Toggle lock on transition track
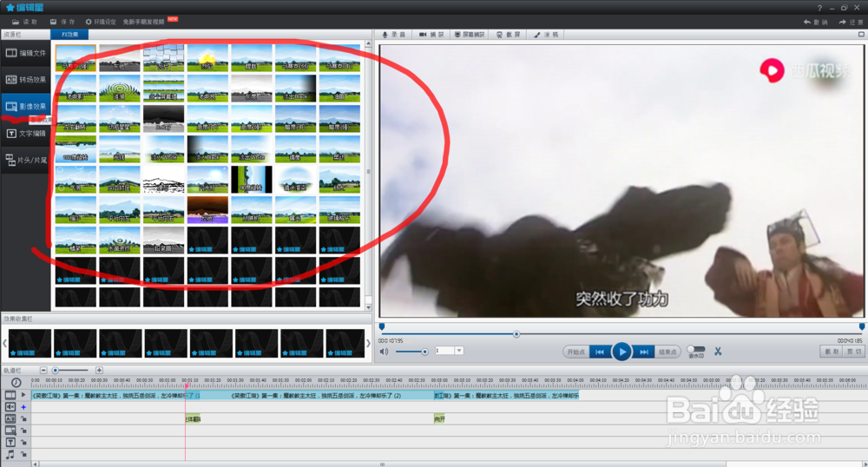The width and height of the screenshot is (868, 467). 23,419
